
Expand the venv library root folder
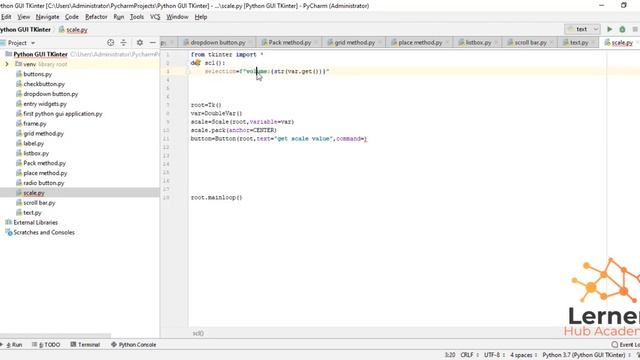(x=7, y=64)
